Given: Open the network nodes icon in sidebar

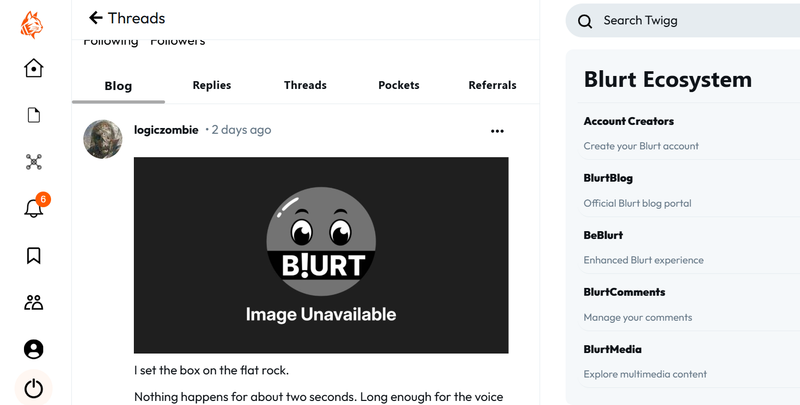Looking at the screenshot, I should pyautogui.click(x=34, y=161).
